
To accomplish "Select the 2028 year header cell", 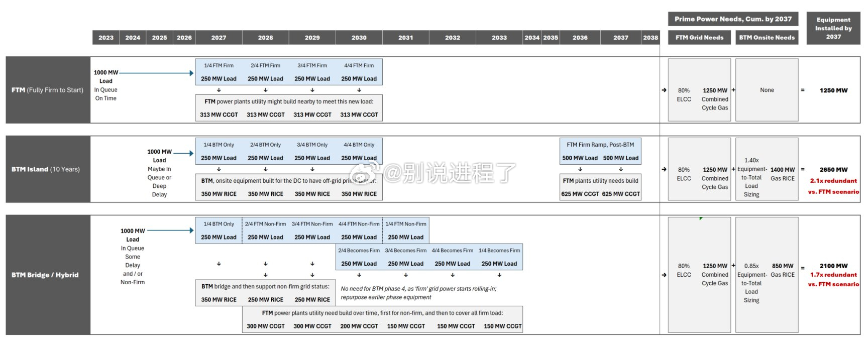I will (266, 38).
